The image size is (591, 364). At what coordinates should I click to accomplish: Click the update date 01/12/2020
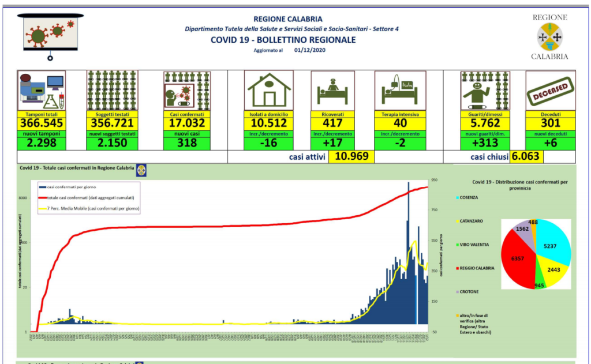click(309, 50)
